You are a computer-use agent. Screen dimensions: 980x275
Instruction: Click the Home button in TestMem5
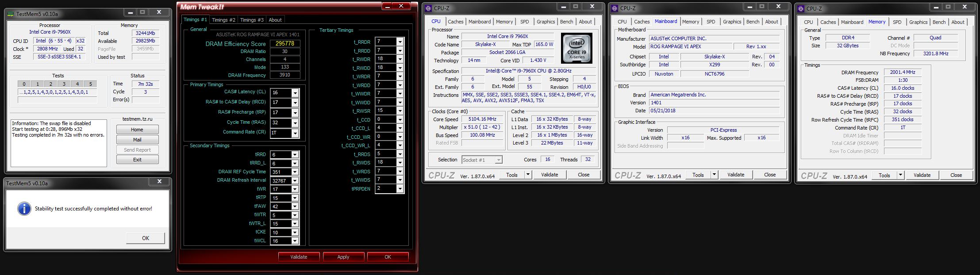point(137,130)
